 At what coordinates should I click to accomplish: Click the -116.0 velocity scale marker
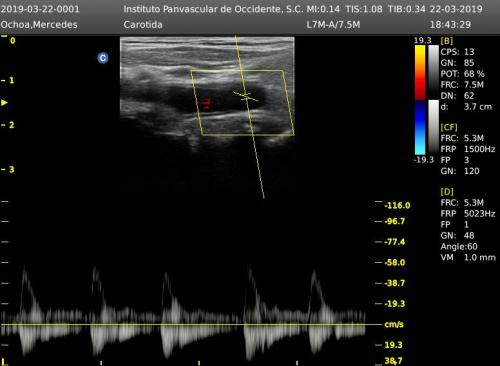click(x=397, y=205)
